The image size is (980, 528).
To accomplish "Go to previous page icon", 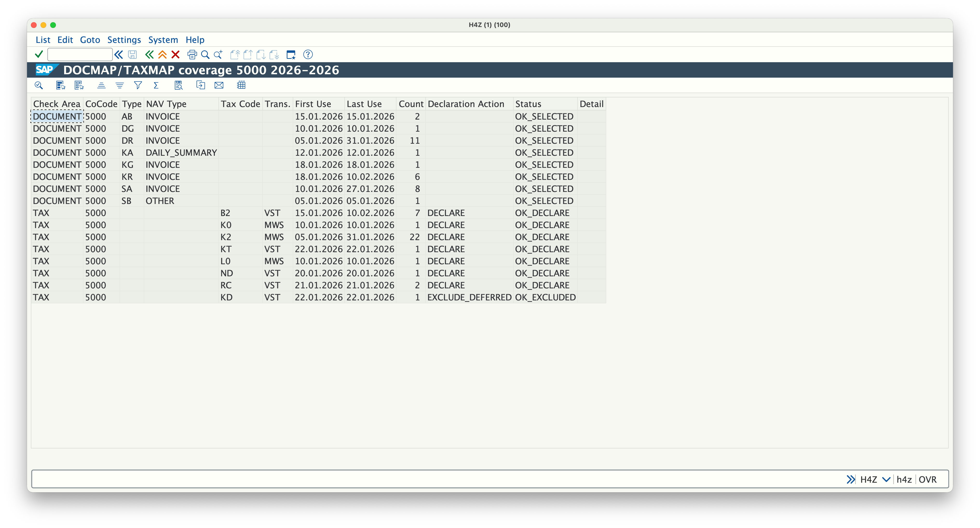I will click(x=248, y=54).
